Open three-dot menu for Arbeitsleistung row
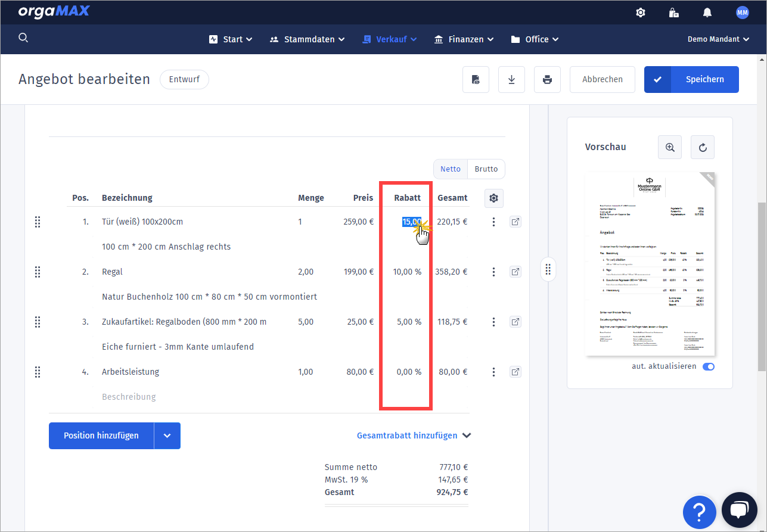Image resolution: width=767 pixels, height=532 pixels. point(493,372)
